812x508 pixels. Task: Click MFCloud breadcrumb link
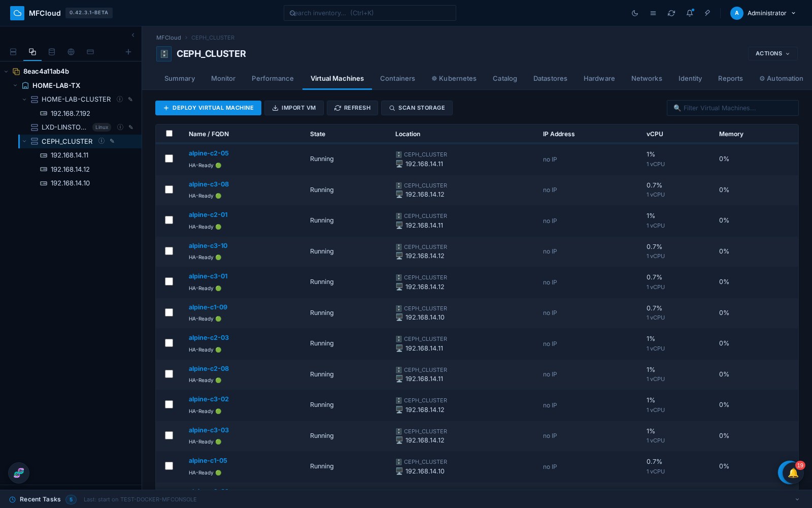pos(168,38)
